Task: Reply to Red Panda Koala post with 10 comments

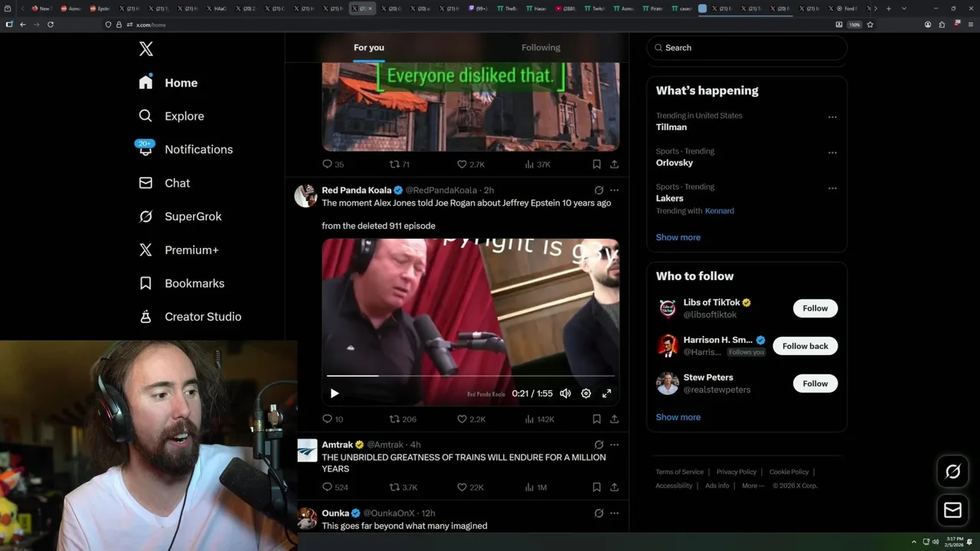Action: (x=333, y=419)
